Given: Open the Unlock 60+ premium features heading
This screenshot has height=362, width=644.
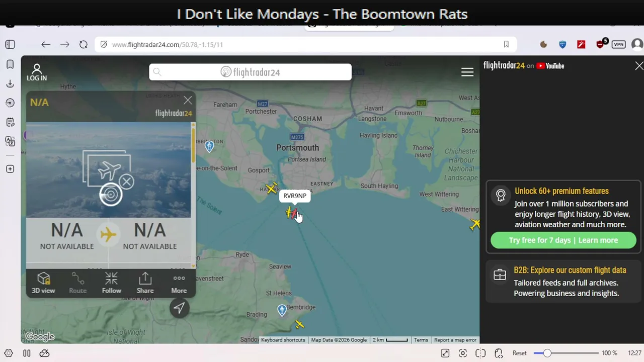Looking at the screenshot, I should point(561,191).
